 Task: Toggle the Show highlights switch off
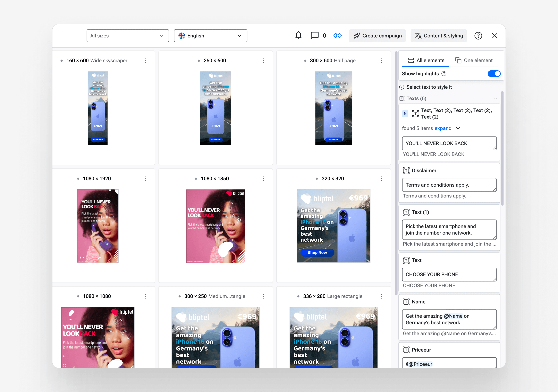494,74
